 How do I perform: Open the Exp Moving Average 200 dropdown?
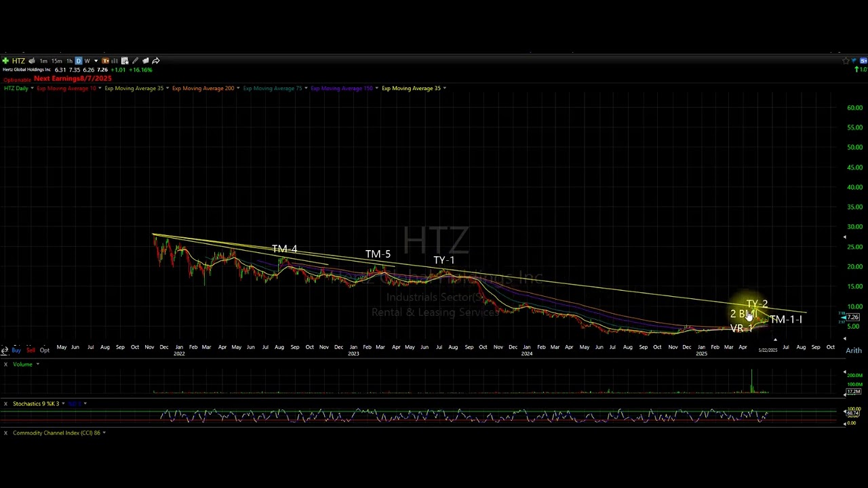238,88
